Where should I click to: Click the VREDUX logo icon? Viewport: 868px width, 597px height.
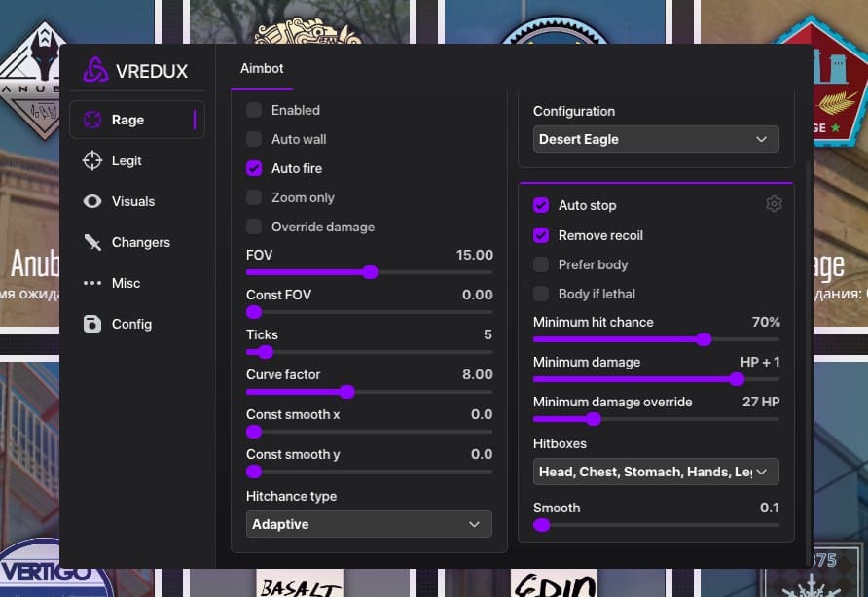95,70
